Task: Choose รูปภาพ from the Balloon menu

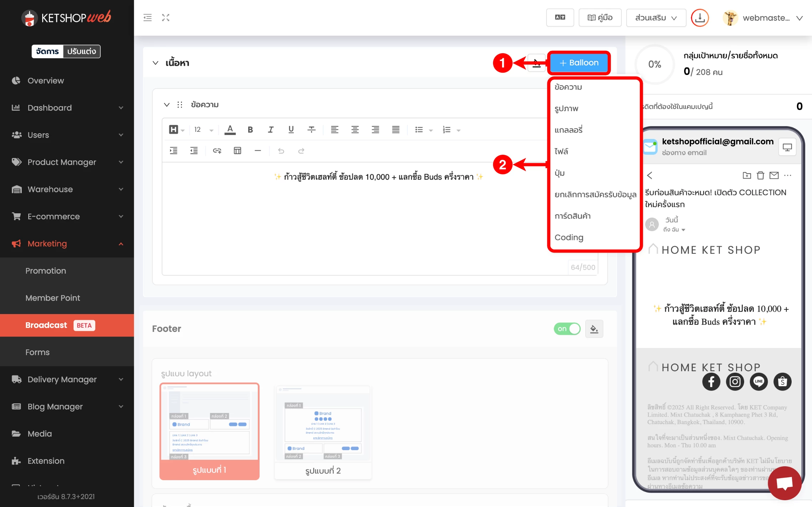Action: [x=566, y=109]
